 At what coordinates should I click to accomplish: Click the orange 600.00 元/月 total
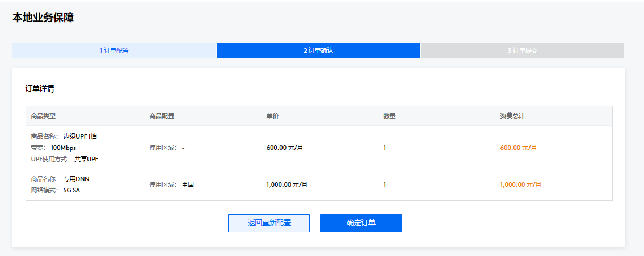[518, 148]
